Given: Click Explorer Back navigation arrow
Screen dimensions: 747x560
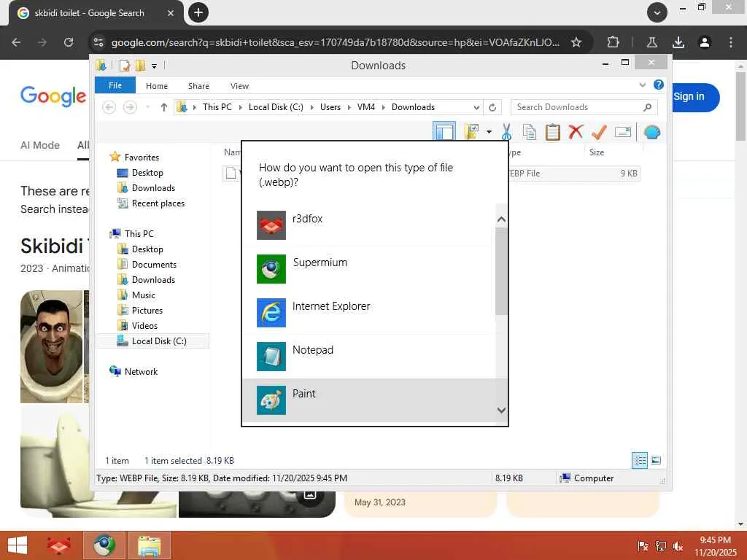Looking at the screenshot, I should point(109,107).
